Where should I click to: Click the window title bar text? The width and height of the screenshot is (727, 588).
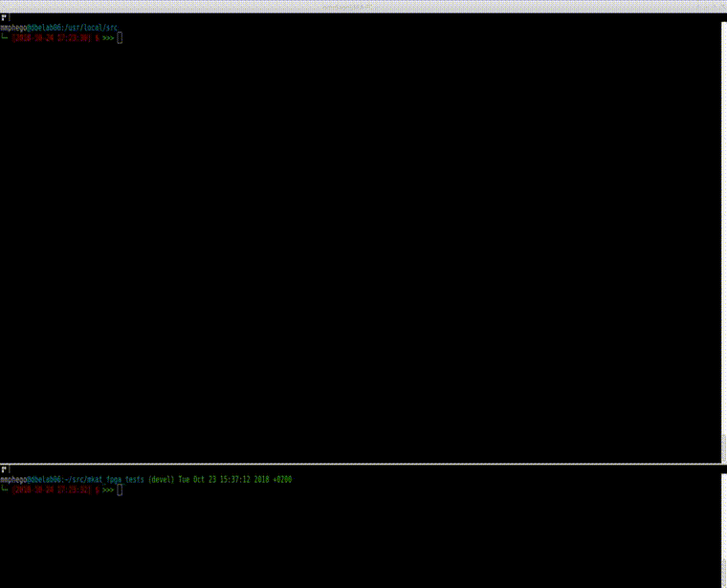coord(347,7)
